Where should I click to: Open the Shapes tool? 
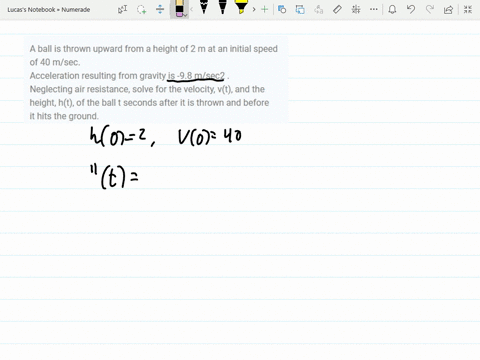point(282,9)
